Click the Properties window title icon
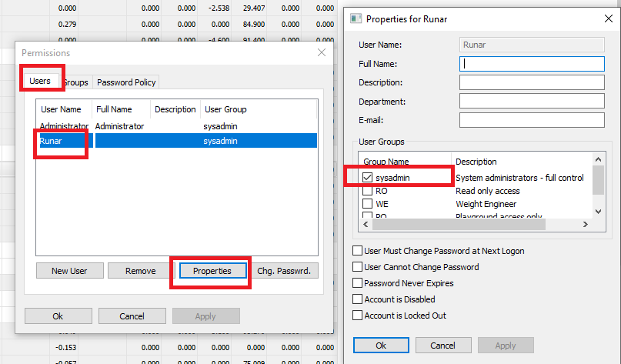The width and height of the screenshot is (621, 364). (356, 18)
